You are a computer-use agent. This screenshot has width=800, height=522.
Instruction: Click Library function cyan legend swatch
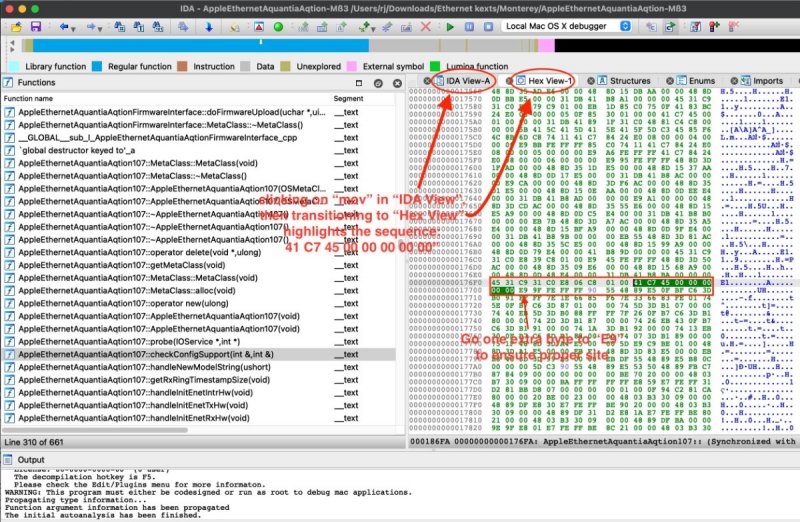pos(15,66)
